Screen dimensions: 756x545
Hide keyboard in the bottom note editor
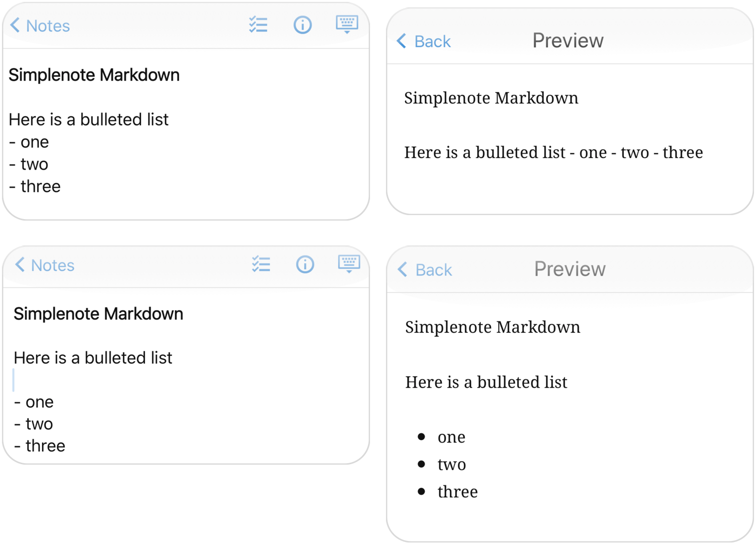click(x=349, y=264)
